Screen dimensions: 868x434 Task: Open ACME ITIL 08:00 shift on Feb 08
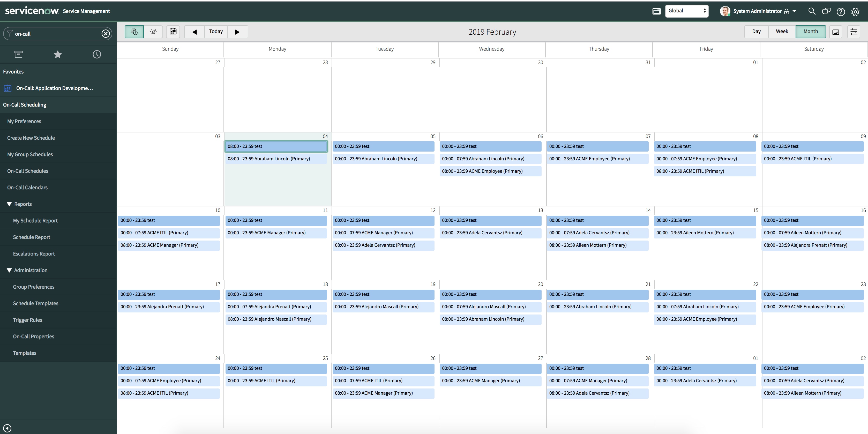(705, 171)
